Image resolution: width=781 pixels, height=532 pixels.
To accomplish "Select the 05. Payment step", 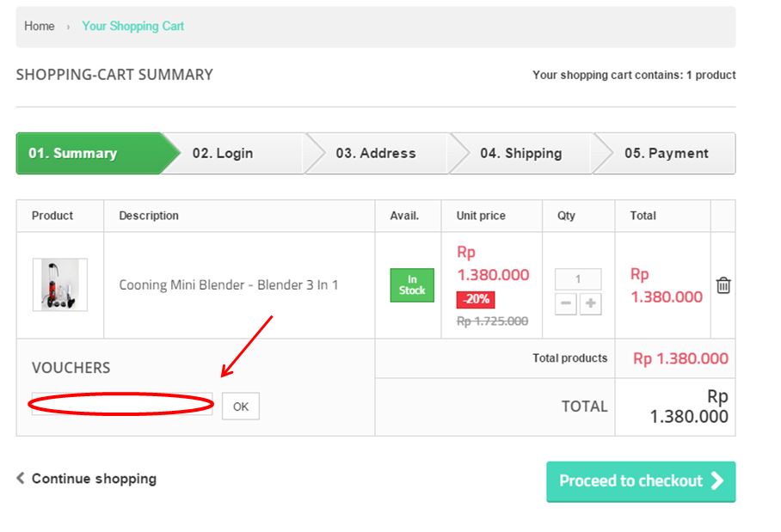I will point(667,153).
